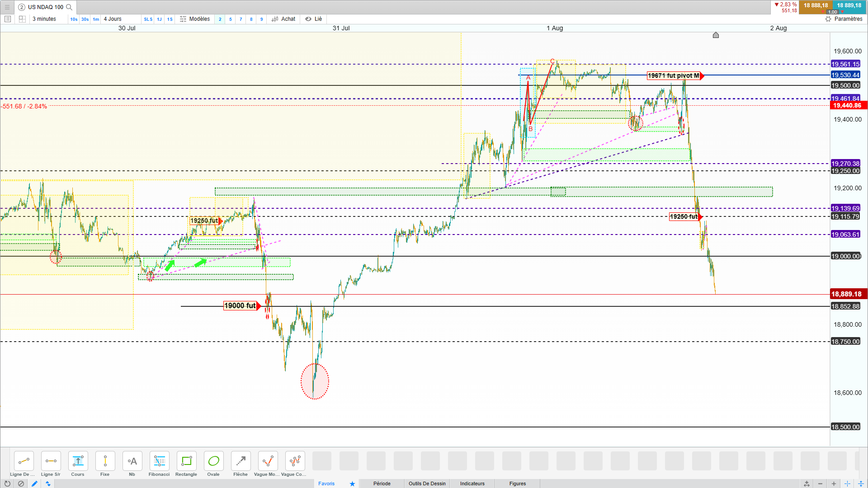Click the 19,000.00 price level label
Viewport: 868px width, 488px height.
(845, 256)
